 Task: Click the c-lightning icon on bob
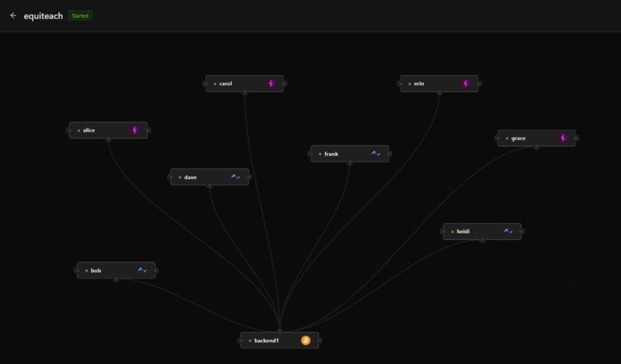point(143,270)
